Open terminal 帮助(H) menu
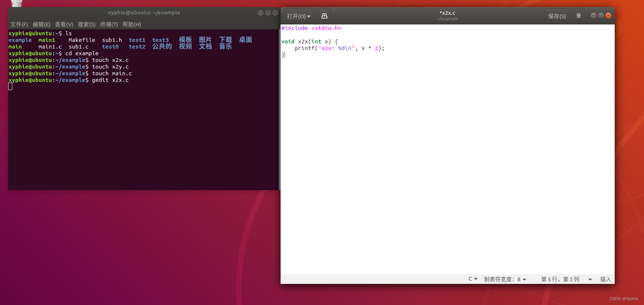This screenshot has width=644, height=305. pyautogui.click(x=132, y=24)
